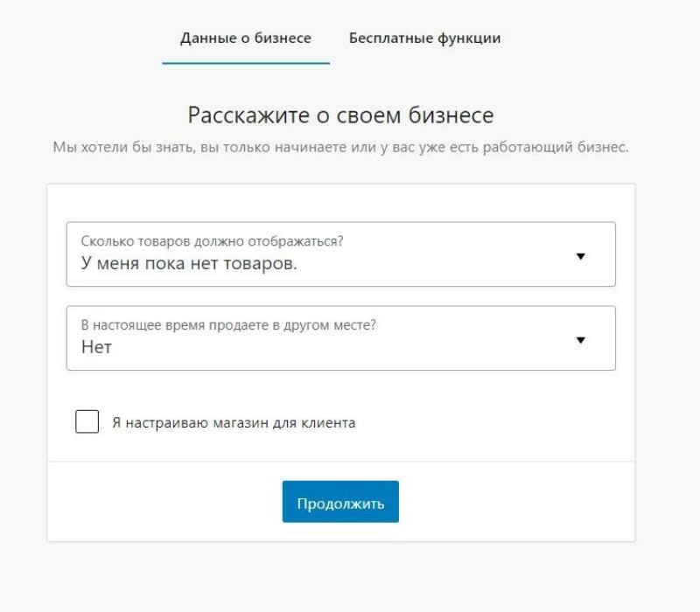Expand the 'Сколько товаров должно отображаться?' dropdown
This screenshot has width=700, height=612.
click(x=341, y=254)
